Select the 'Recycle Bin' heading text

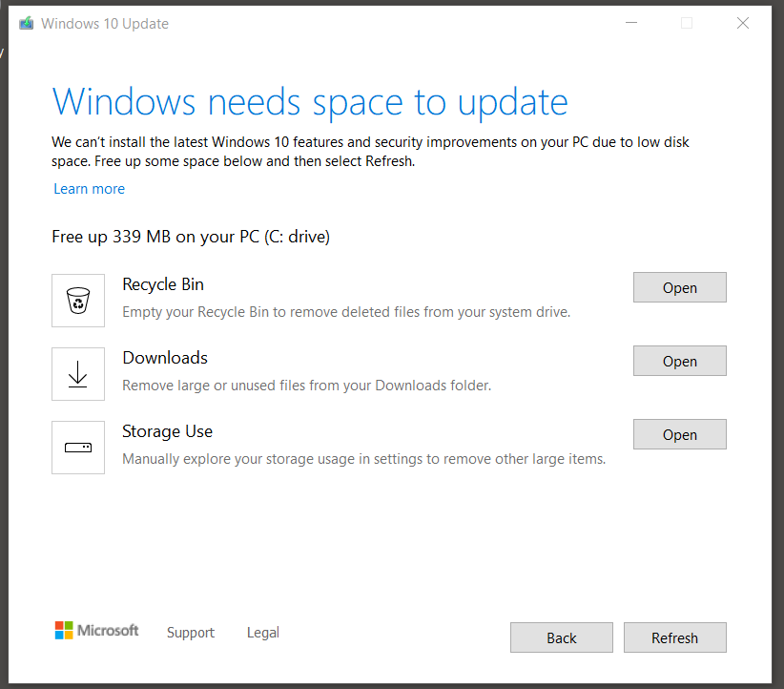pyautogui.click(x=163, y=284)
